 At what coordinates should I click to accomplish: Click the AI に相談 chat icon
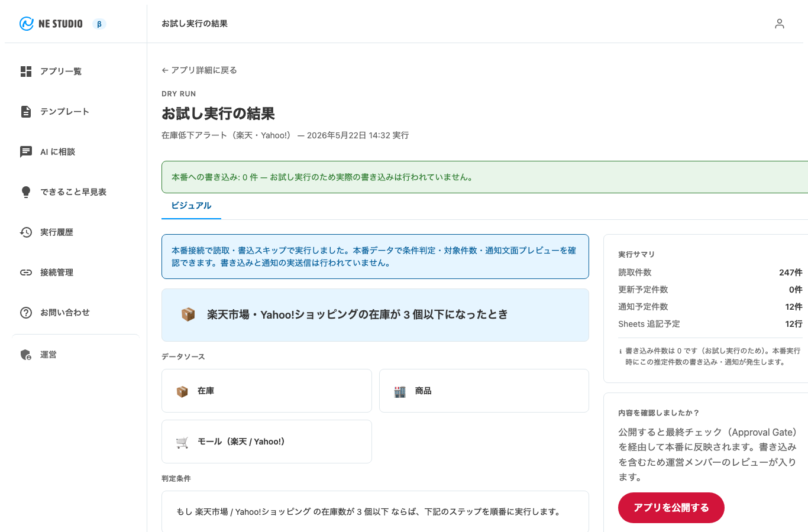[26, 152]
